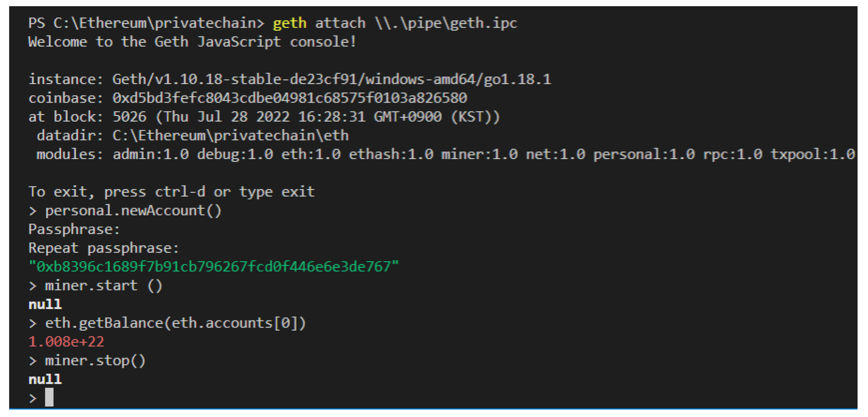868x417 pixels.
Task: Click the datadir path C:\Ethereum\privatechain\eth
Action: pyautogui.click(x=230, y=136)
